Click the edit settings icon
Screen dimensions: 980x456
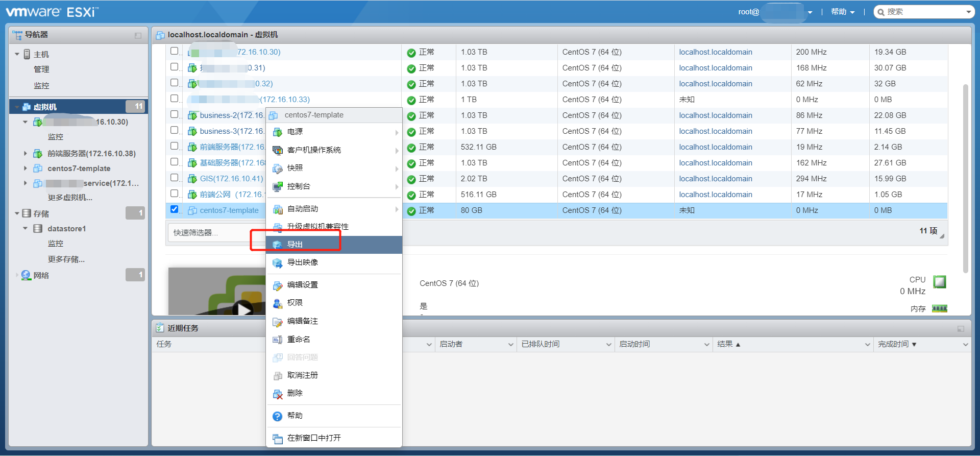[278, 285]
